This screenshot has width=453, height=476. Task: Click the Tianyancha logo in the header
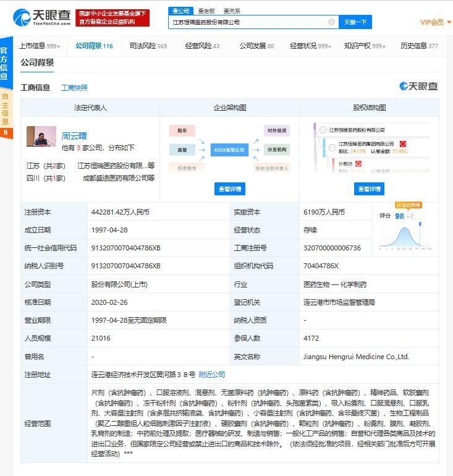[42, 17]
